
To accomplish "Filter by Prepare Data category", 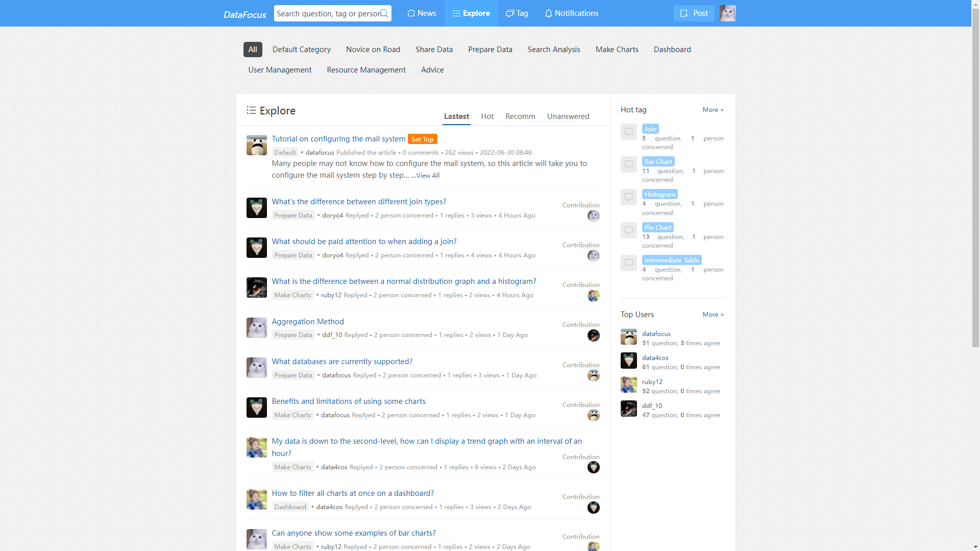I will tap(490, 50).
